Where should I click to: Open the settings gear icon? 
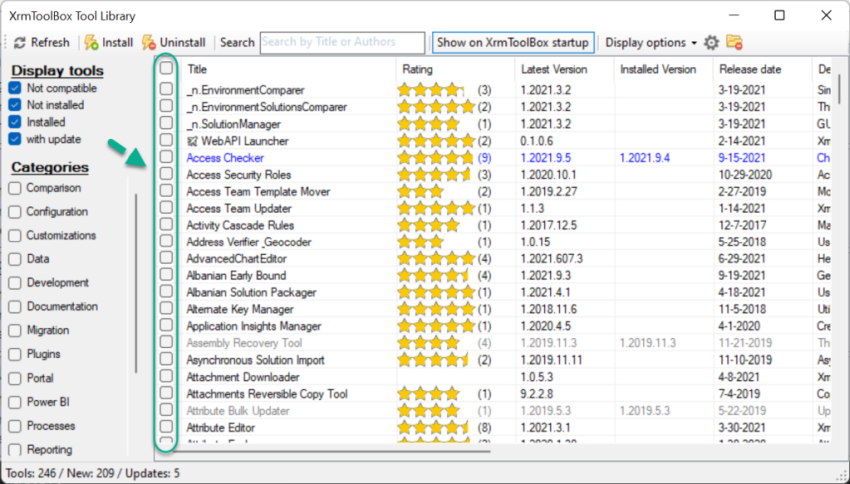point(711,42)
